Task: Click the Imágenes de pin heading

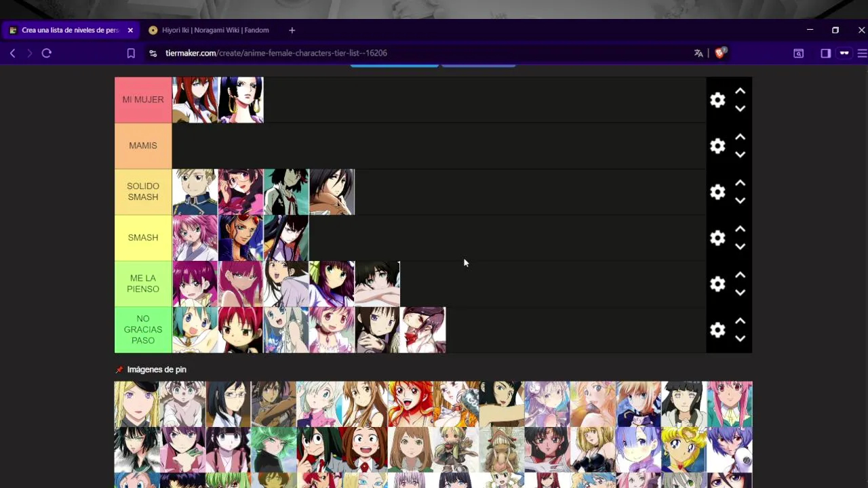Action: [157, 369]
